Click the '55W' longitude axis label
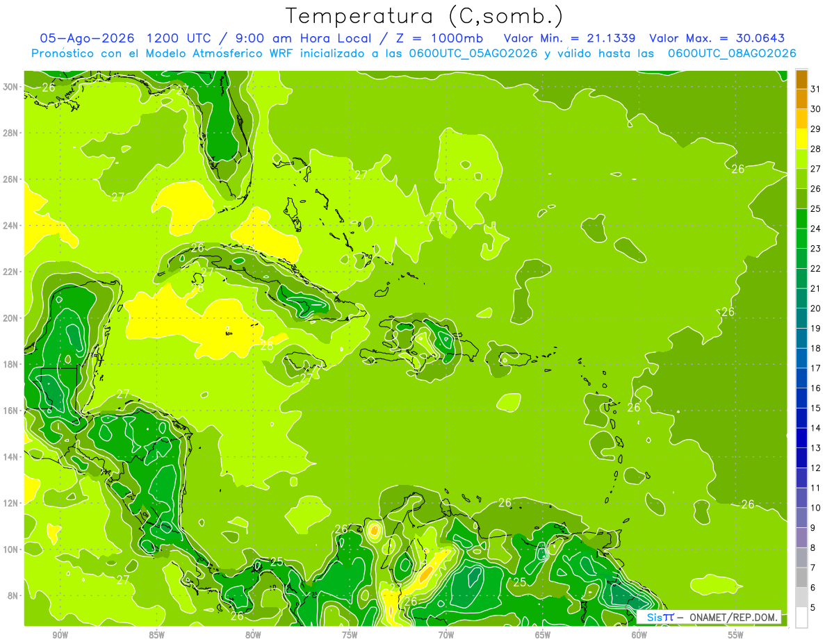The image size is (834, 644). tap(736, 635)
